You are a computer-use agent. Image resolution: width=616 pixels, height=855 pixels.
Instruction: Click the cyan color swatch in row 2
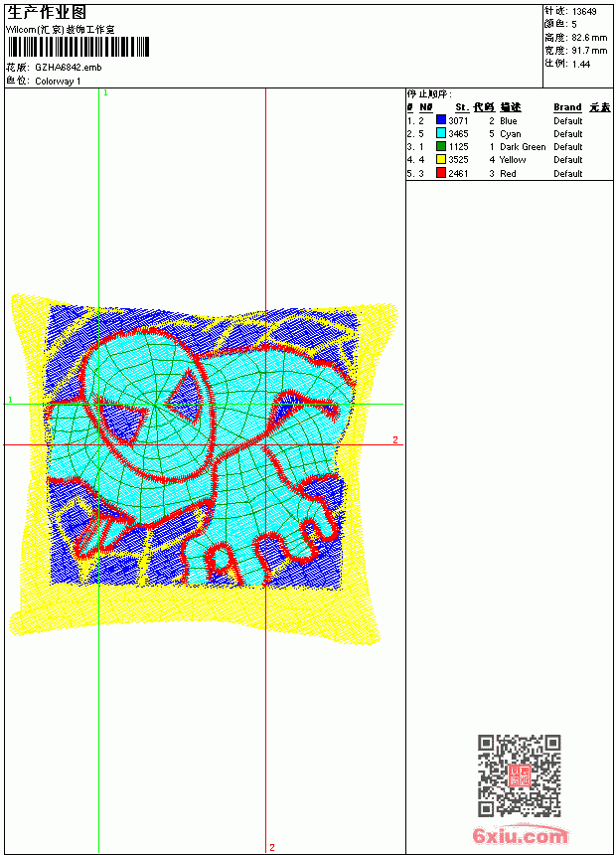441,133
